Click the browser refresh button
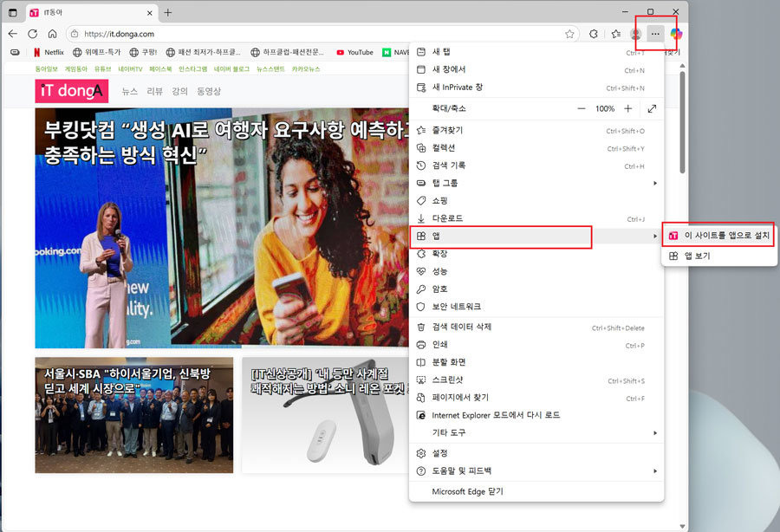Viewport: 780px width, 532px height. click(32, 34)
